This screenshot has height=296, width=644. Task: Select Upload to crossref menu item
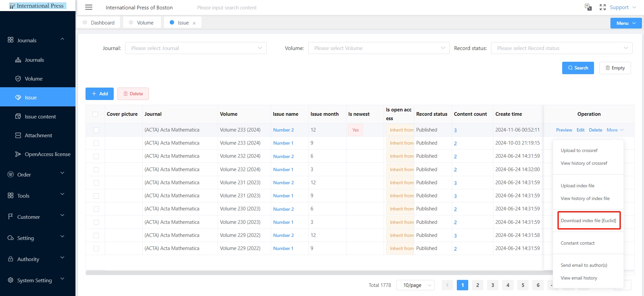pyautogui.click(x=579, y=150)
